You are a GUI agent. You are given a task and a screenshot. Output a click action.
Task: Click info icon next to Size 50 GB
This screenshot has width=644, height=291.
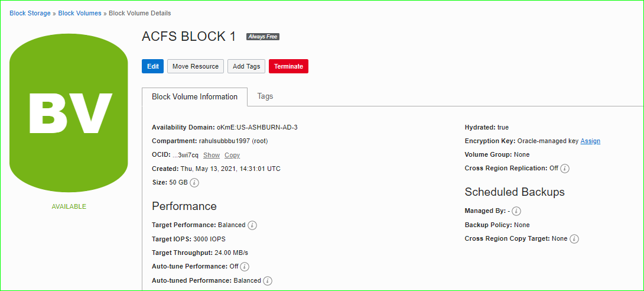(x=194, y=183)
